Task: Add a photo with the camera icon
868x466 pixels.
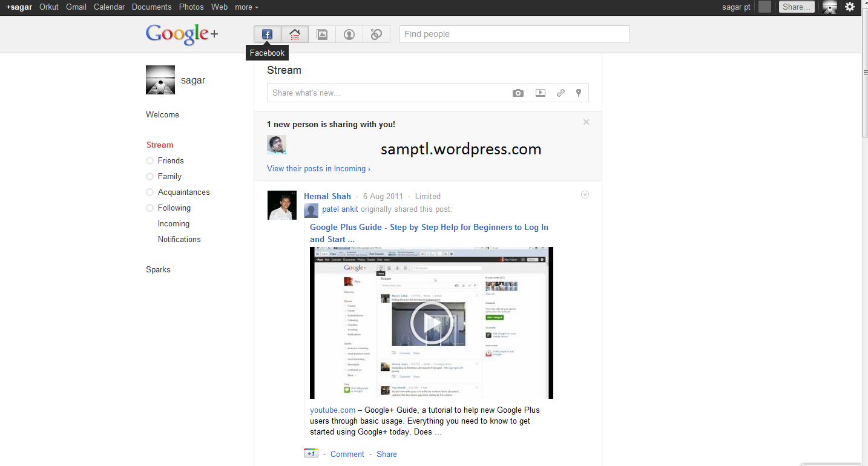Action: pyautogui.click(x=518, y=93)
